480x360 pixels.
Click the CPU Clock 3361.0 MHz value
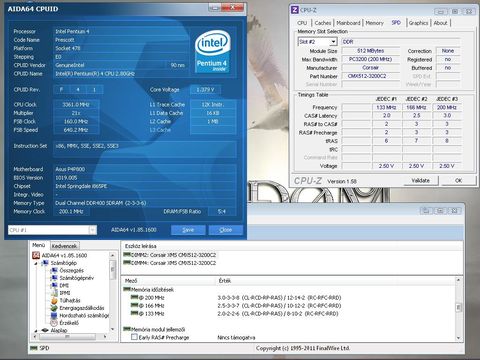tap(76, 105)
